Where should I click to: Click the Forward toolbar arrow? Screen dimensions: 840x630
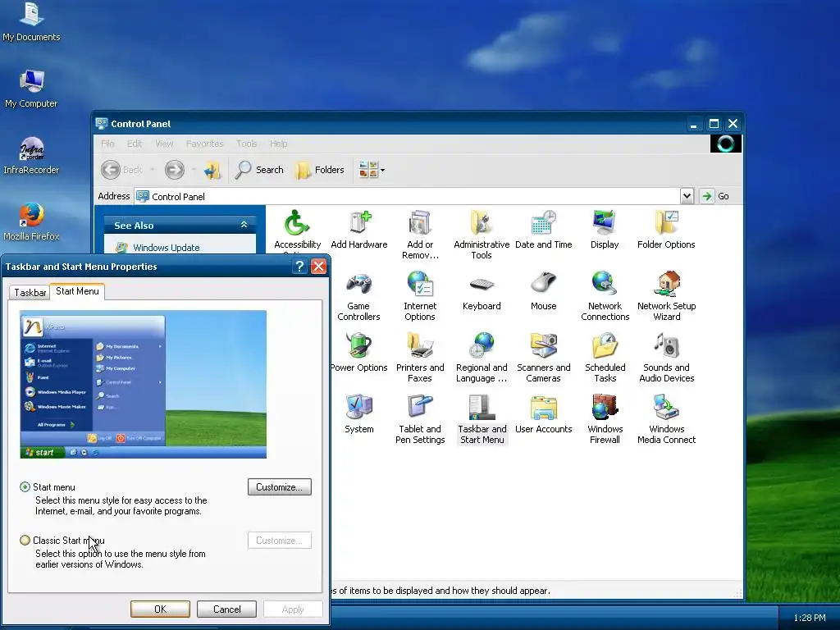pyautogui.click(x=174, y=170)
